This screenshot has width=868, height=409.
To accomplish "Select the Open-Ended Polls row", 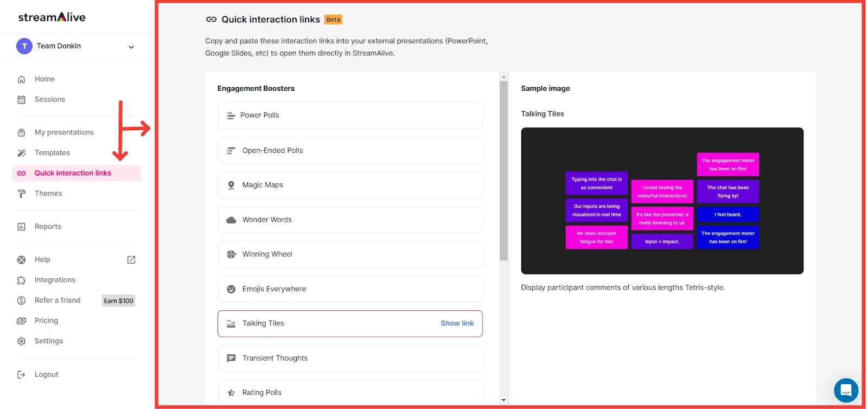I will click(x=350, y=151).
